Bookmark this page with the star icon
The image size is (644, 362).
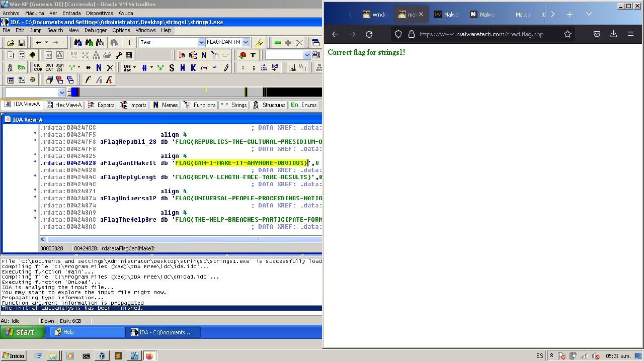point(568,34)
